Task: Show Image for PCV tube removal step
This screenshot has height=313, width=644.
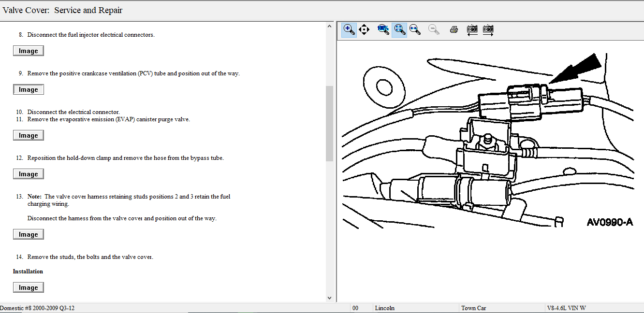Action: [x=29, y=89]
